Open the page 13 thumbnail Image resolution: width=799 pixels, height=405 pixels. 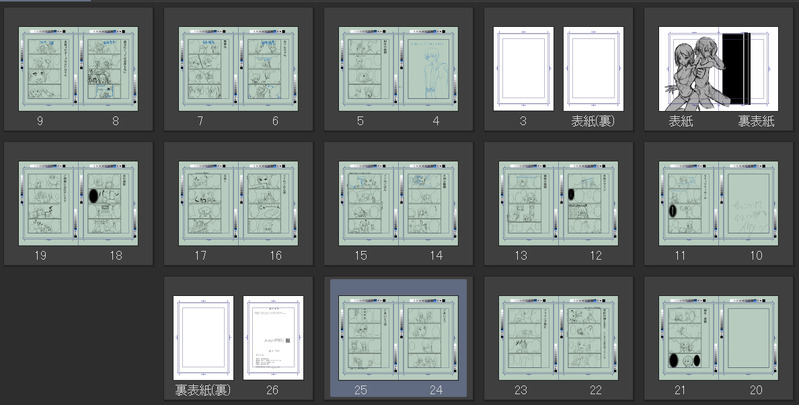(x=528, y=203)
